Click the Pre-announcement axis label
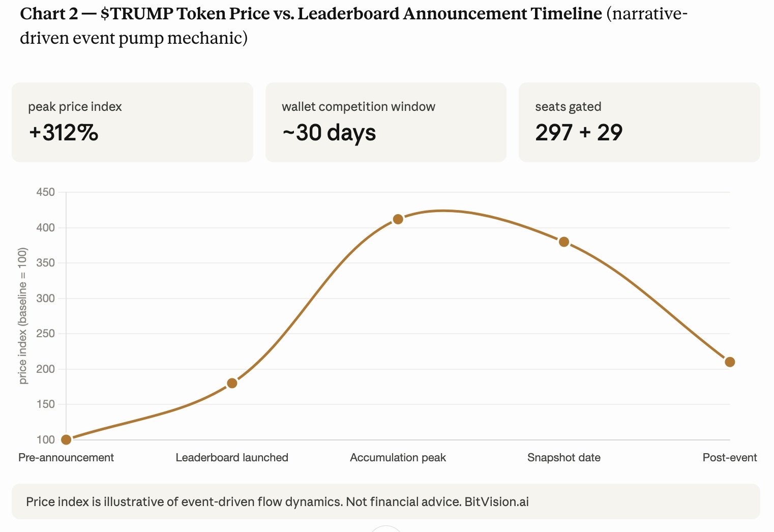 coord(66,457)
